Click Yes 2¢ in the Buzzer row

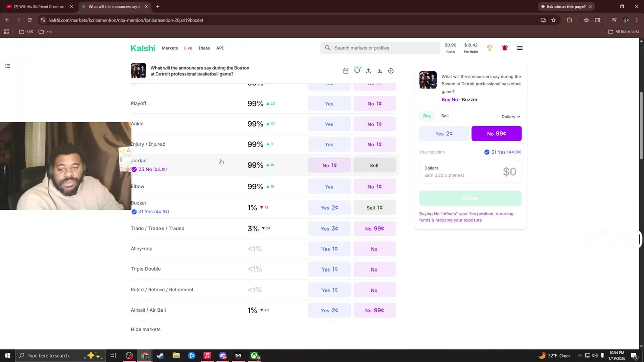click(329, 208)
